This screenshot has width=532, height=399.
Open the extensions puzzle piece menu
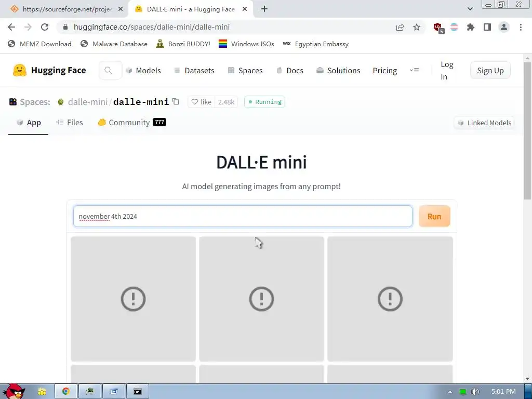pos(471,27)
